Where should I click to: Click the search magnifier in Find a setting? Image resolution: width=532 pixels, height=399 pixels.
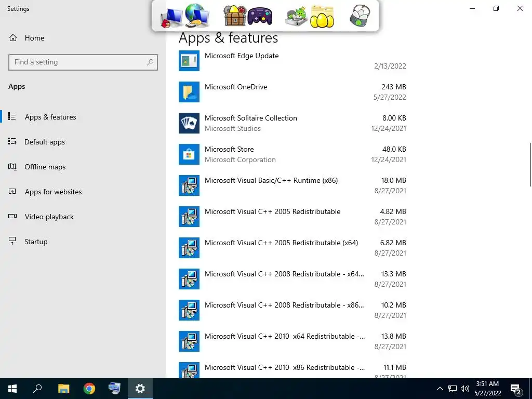150,62
